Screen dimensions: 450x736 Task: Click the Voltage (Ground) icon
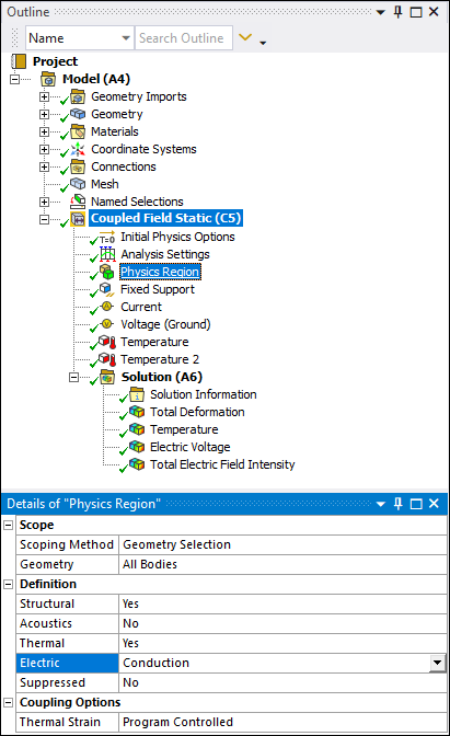click(107, 324)
